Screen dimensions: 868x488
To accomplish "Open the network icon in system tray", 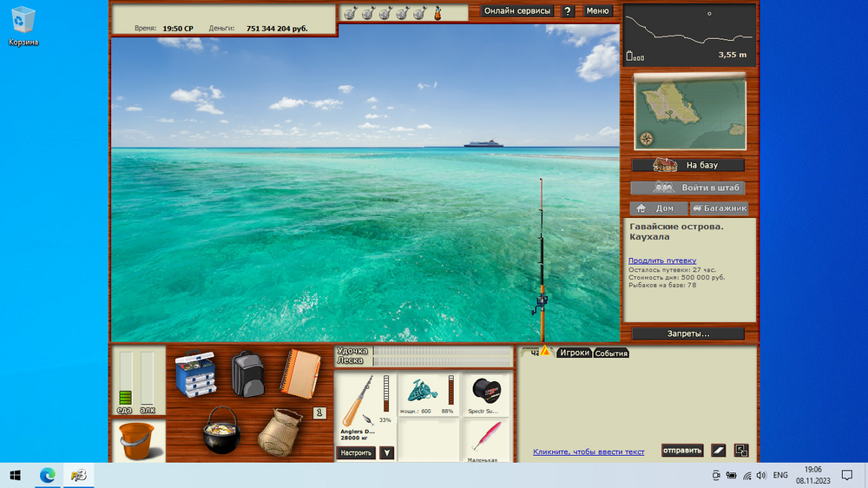I will click(x=746, y=475).
